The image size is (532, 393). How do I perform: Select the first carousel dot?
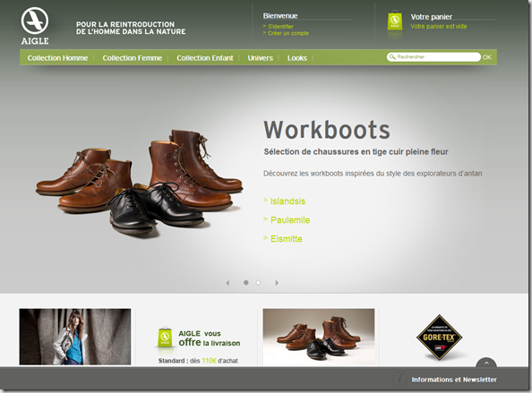(x=246, y=283)
